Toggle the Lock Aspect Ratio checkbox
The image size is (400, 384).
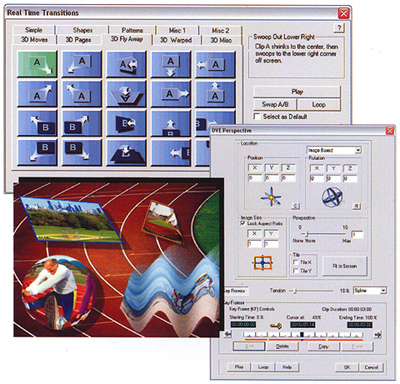tap(243, 223)
